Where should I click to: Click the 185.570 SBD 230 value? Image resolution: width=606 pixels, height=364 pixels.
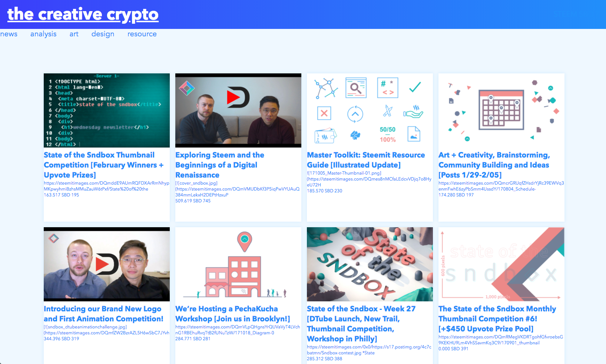click(325, 191)
